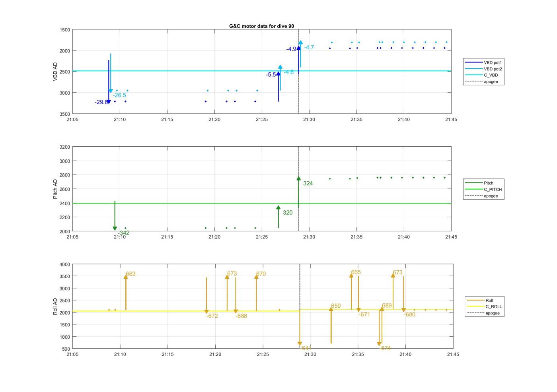Select the 'VBD pot1' legend entry
This screenshot has height=392, width=557.
[484, 62]
